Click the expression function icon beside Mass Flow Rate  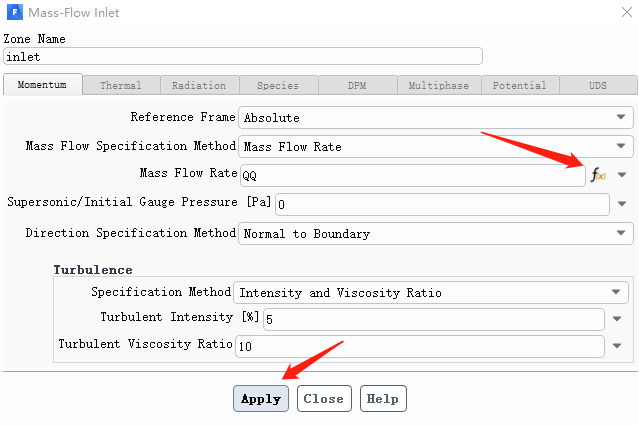598,175
